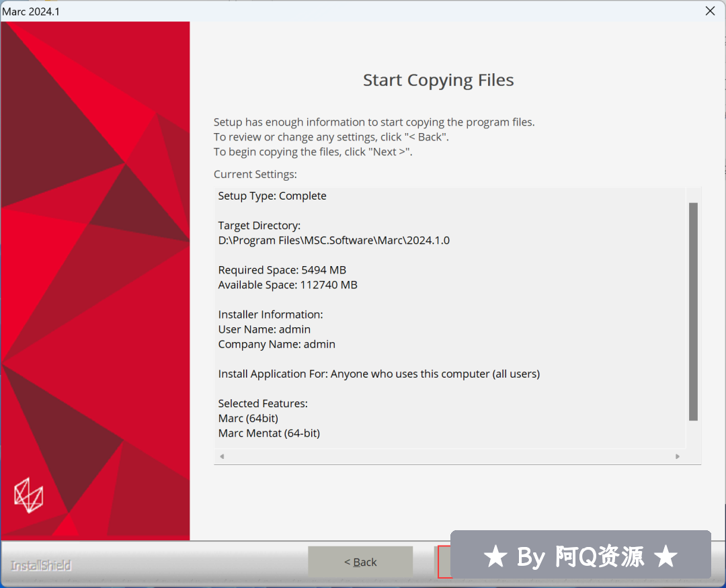726x588 pixels.
Task: Click the 'Installer Information:' heading
Action: point(270,314)
